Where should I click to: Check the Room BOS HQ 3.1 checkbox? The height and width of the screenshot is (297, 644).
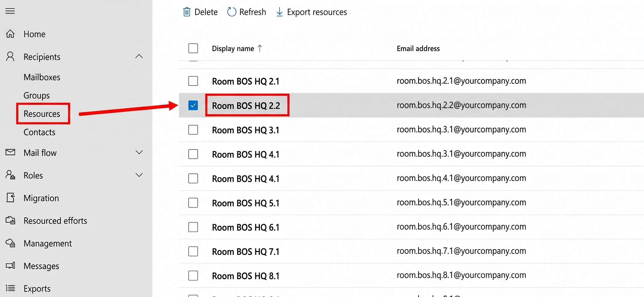click(x=193, y=130)
